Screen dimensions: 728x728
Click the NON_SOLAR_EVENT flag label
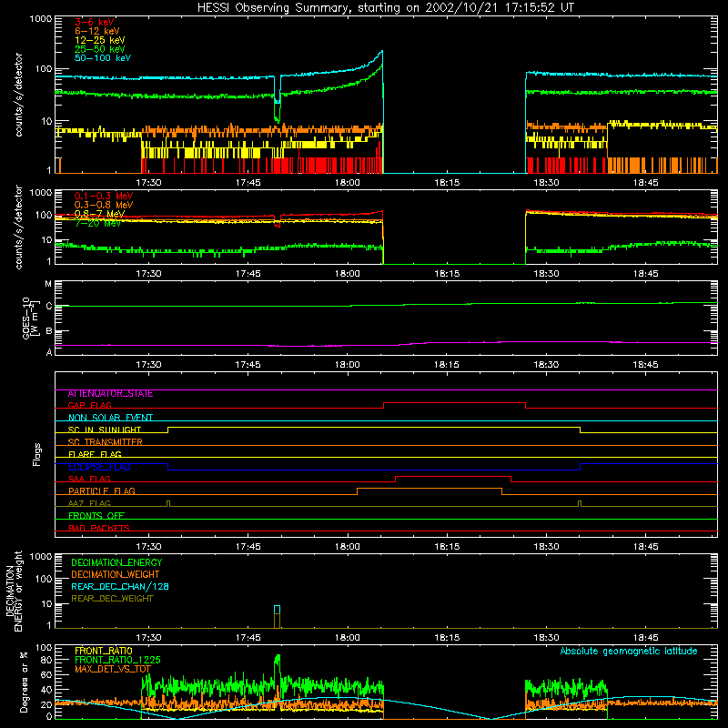(x=110, y=418)
